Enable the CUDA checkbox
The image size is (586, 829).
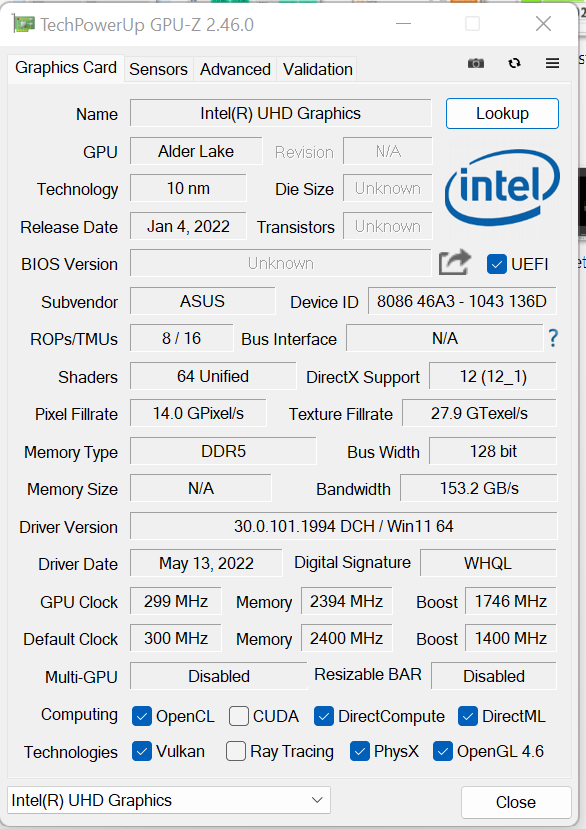coord(239,716)
